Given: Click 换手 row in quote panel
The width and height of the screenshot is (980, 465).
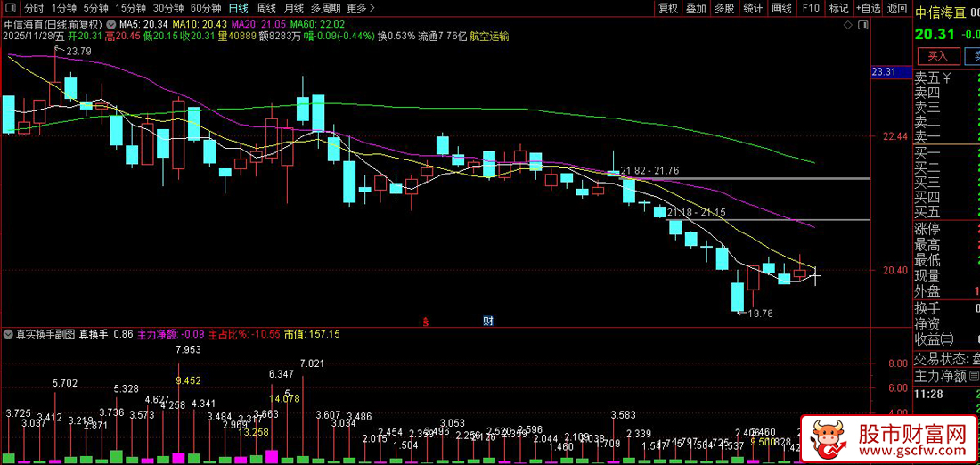Looking at the screenshot, I should (x=947, y=308).
